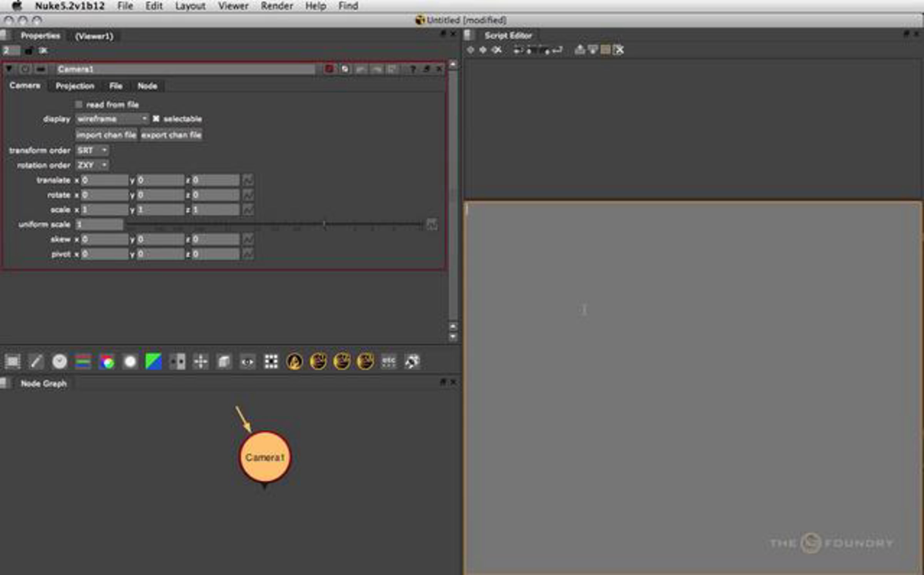This screenshot has height=575, width=924.
Task: Click the scale z input field
Action: (x=216, y=210)
